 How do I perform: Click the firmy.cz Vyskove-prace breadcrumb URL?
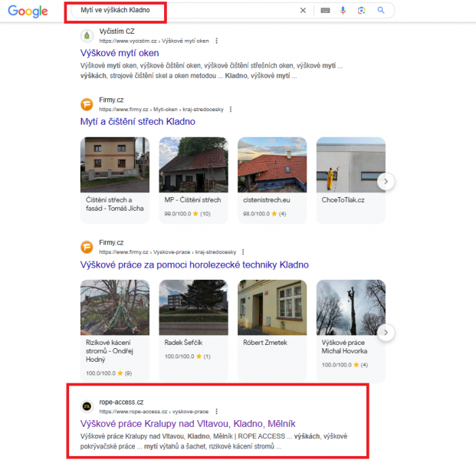click(168, 252)
